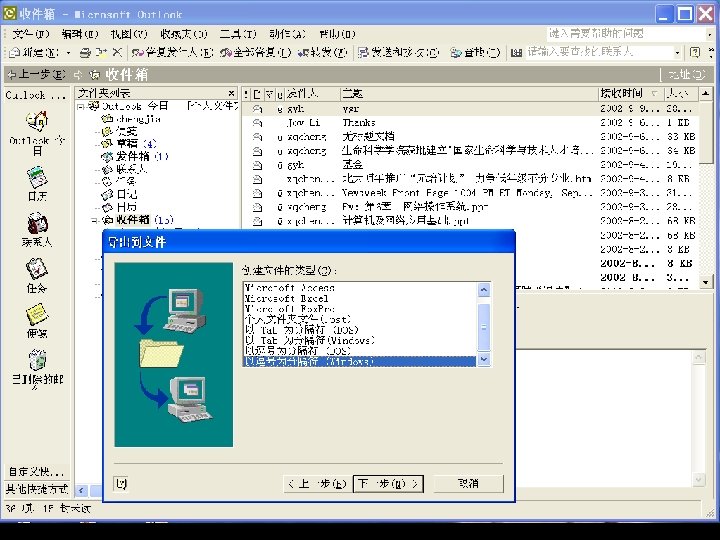Click 接收时间 column sort header

tap(630, 94)
